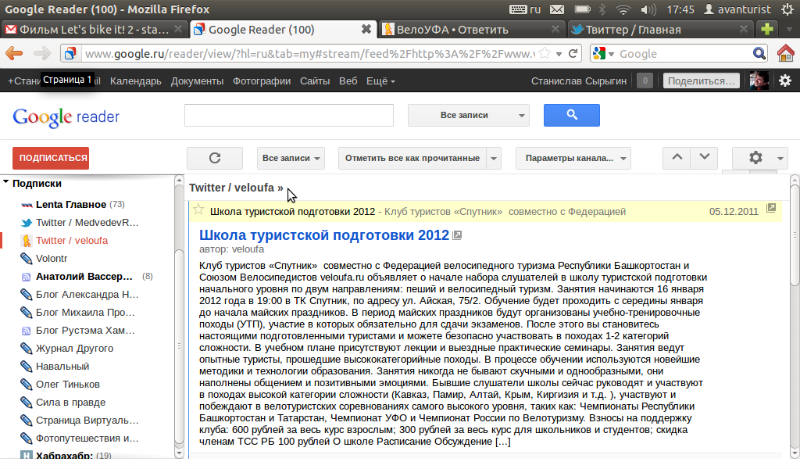800x469 pixels.
Task: Select the Навальный subscription
Action: pos(62,366)
